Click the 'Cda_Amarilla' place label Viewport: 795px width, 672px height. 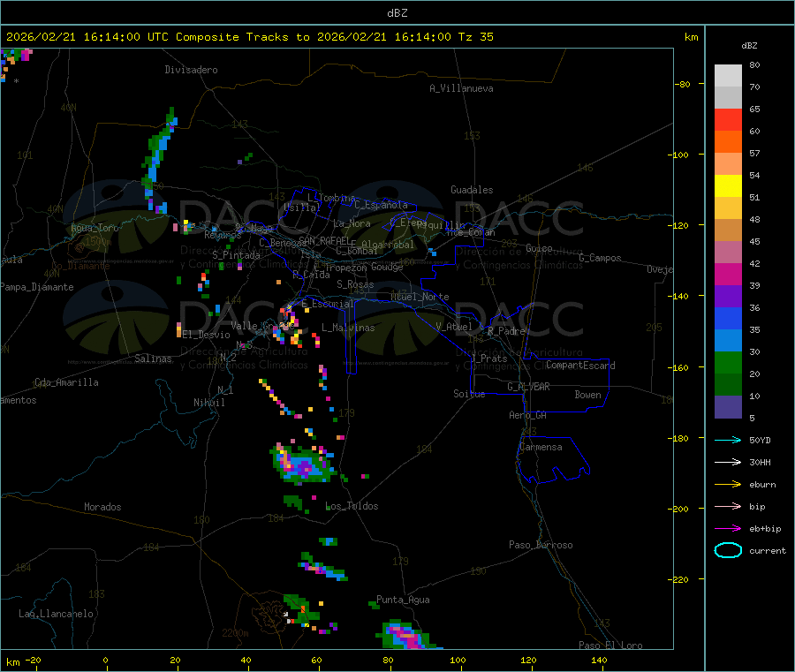(66, 382)
